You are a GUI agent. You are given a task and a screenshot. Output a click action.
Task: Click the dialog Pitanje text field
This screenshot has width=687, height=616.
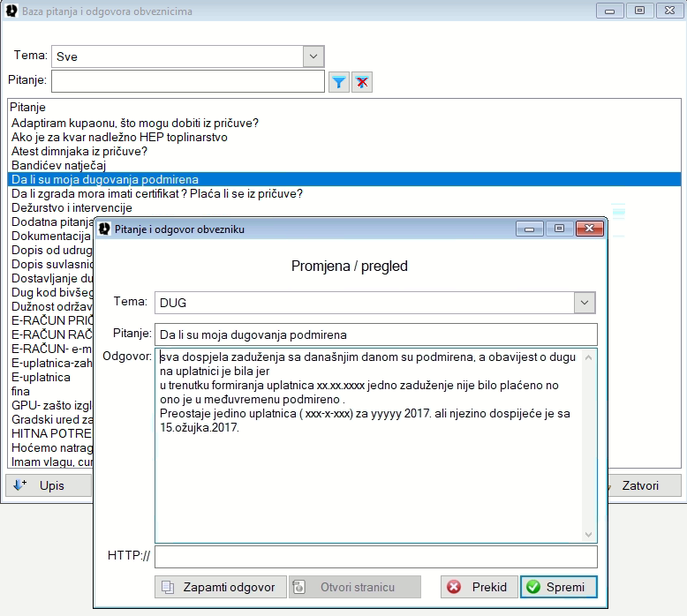point(375,334)
